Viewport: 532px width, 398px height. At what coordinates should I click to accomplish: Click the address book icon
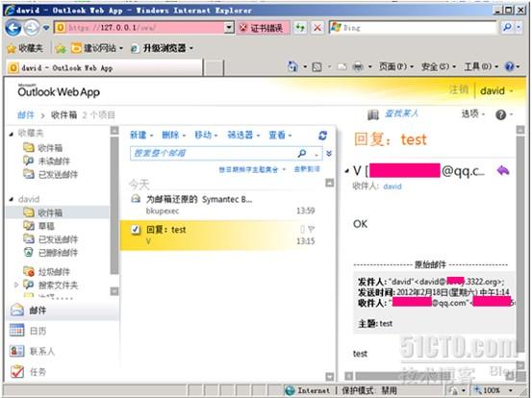coord(373,114)
